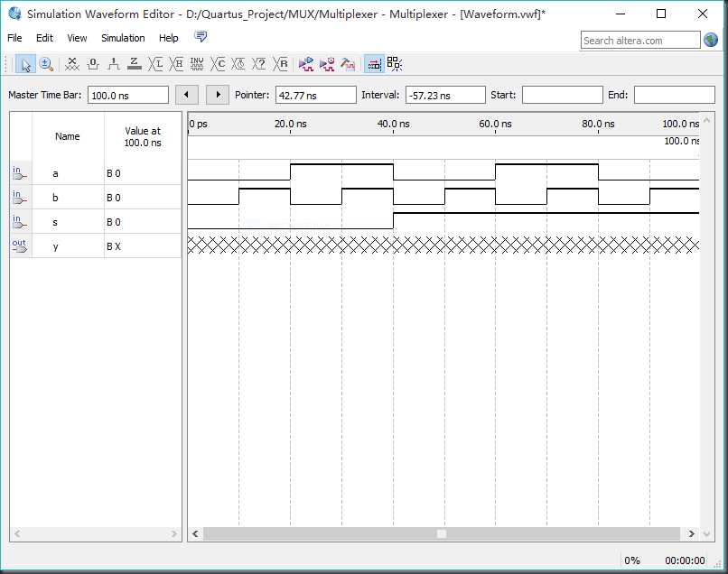Toggle Snap to Grid

(x=374, y=64)
